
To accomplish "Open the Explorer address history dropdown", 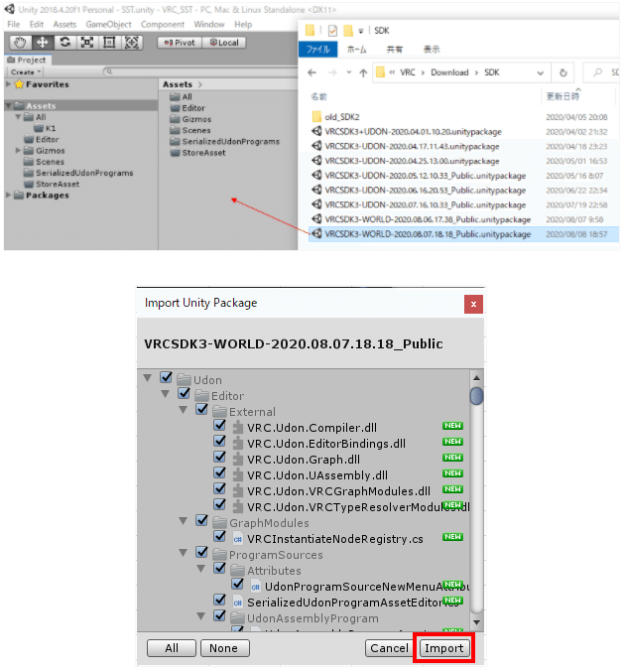I will (x=540, y=73).
